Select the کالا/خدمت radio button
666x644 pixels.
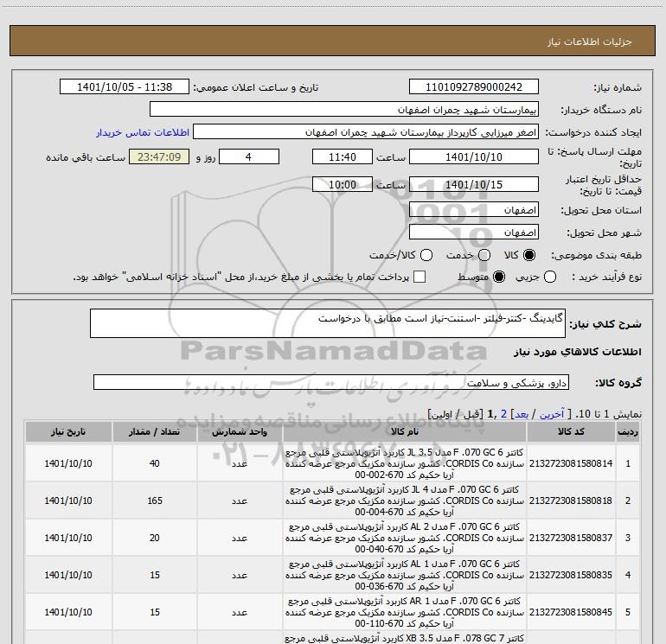(x=426, y=255)
